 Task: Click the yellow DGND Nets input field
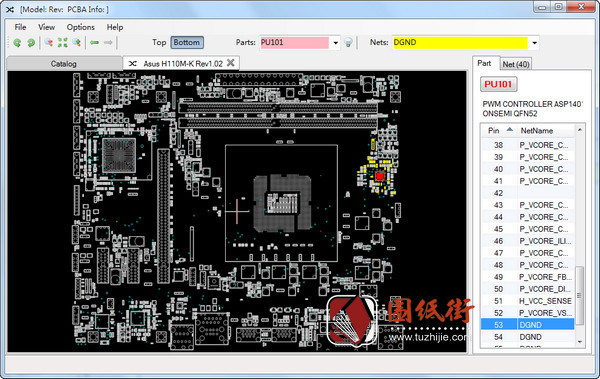click(460, 42)
